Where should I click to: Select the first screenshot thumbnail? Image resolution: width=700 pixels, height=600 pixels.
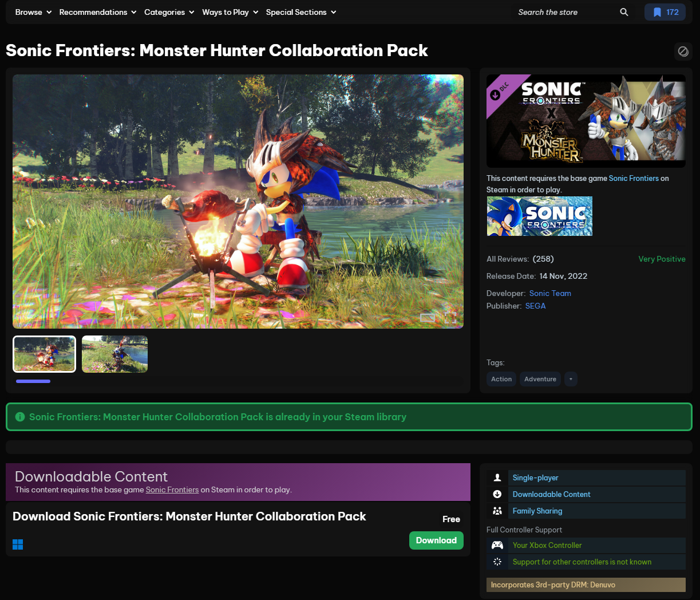click(44, 354)
